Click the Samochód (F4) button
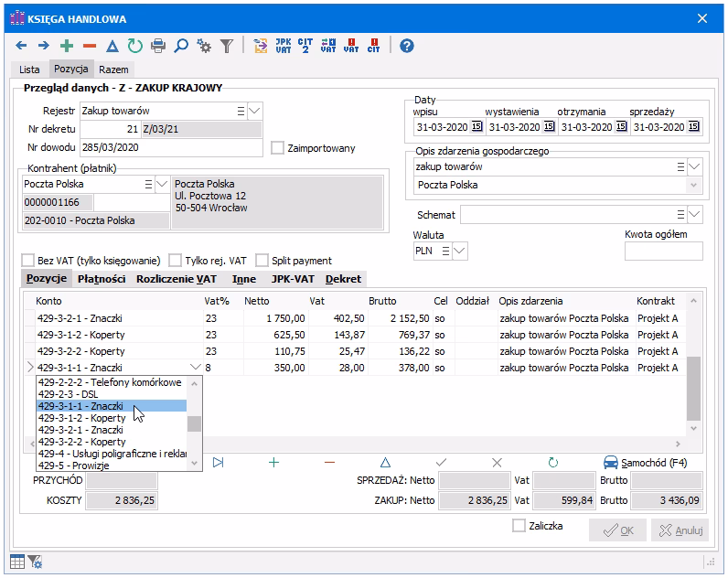Viewport: 728px width, 578px height. [x=645, y=463]
